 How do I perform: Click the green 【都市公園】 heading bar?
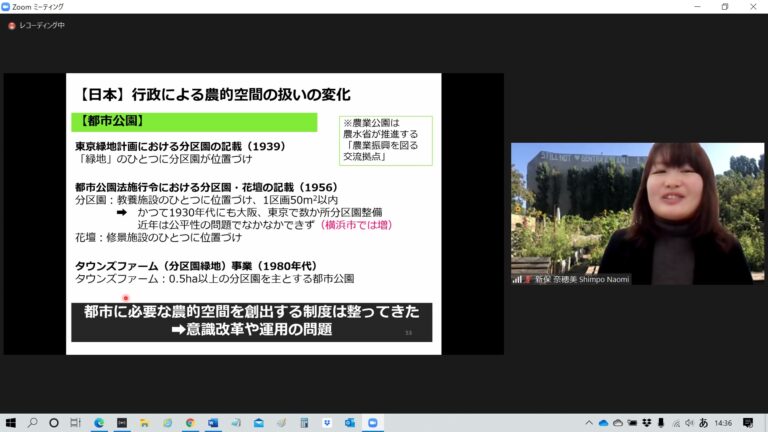[x=194, y=122]
